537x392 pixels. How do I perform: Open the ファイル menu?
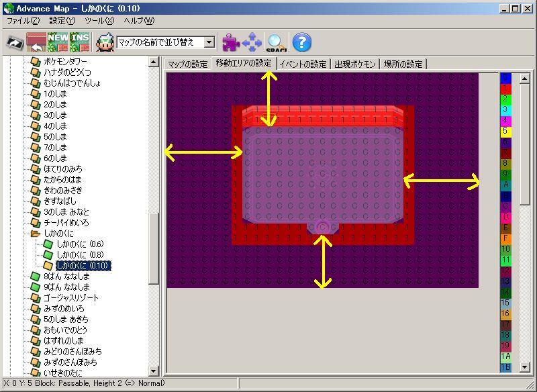[x=23, y=21]
